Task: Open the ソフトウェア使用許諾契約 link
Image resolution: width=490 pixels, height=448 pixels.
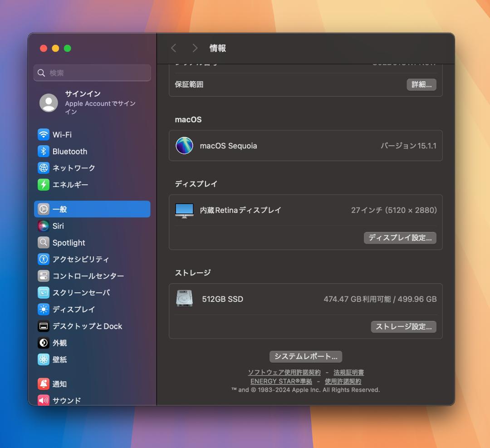Action: click(284, 372)
